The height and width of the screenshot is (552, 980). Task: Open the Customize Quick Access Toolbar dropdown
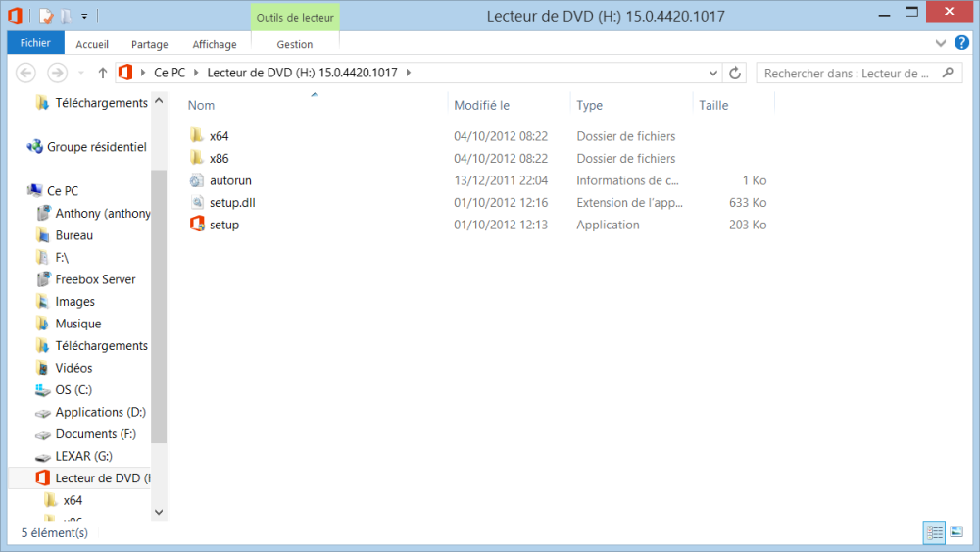(84, 16)
